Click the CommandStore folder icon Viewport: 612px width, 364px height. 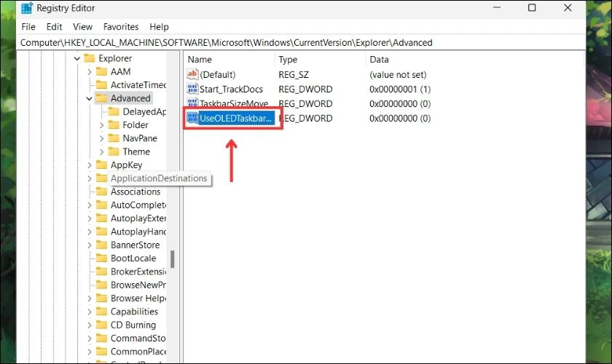(101, 338)
